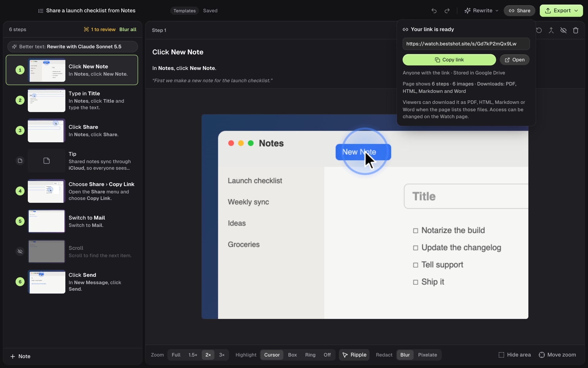The width and height of the screenshot is (588, 368).
Task: Open the Rewrite dropdown menu
Action: pyautogui.click(x=481, y=11)
